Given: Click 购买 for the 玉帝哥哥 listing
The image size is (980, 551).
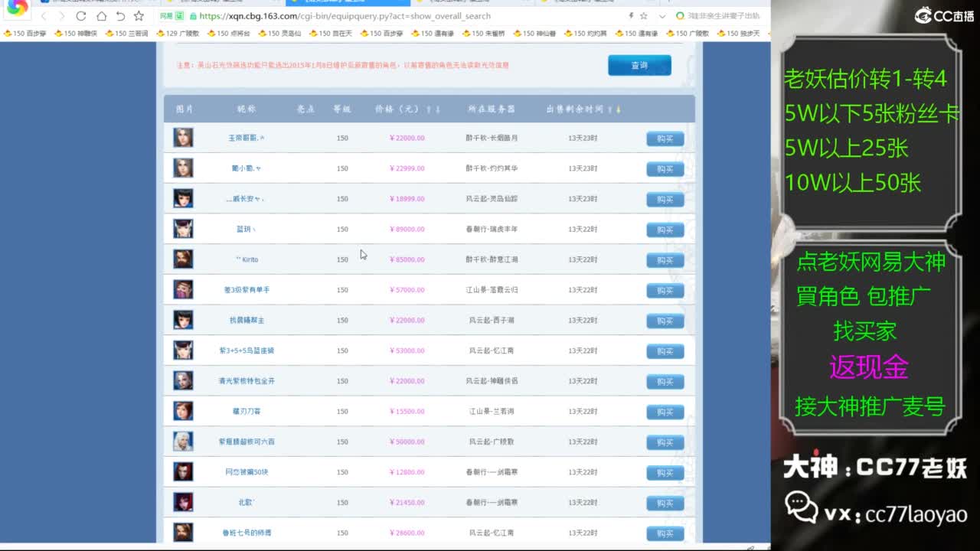Looking at the screenshot, I should [x=665, y=139].
